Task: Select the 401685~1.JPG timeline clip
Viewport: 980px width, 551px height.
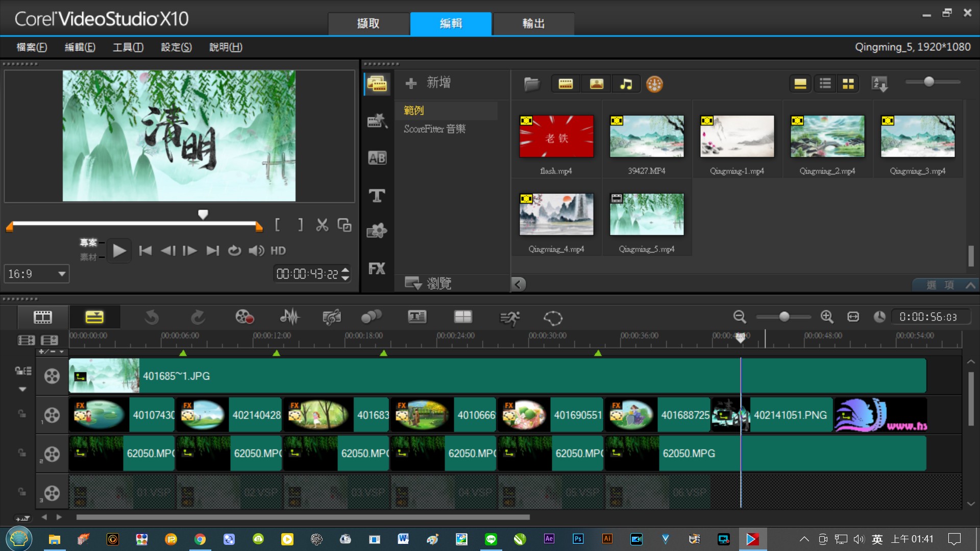Action: coord(498,376)
